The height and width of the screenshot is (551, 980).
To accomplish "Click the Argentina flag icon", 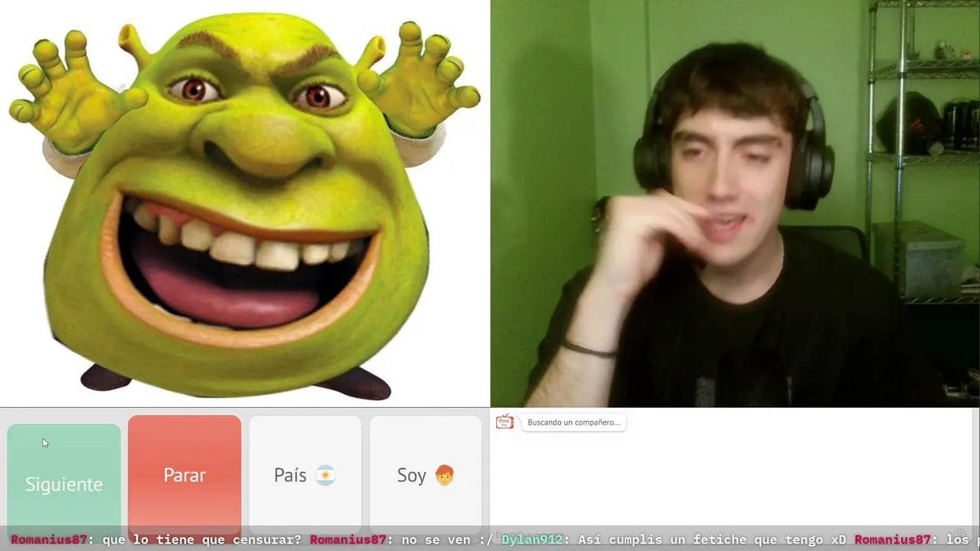I will (x=325, y=475).
